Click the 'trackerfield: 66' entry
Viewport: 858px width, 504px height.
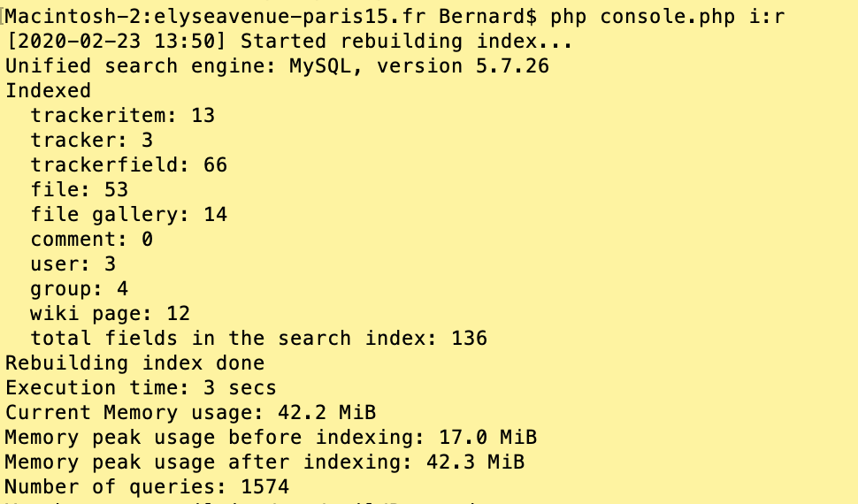[x=129, y=164]
